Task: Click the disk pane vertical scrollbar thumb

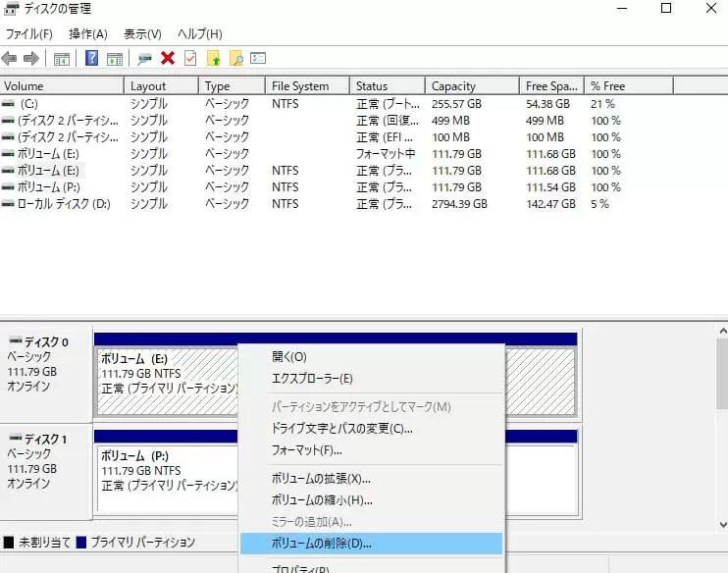Action: point(723,374)
